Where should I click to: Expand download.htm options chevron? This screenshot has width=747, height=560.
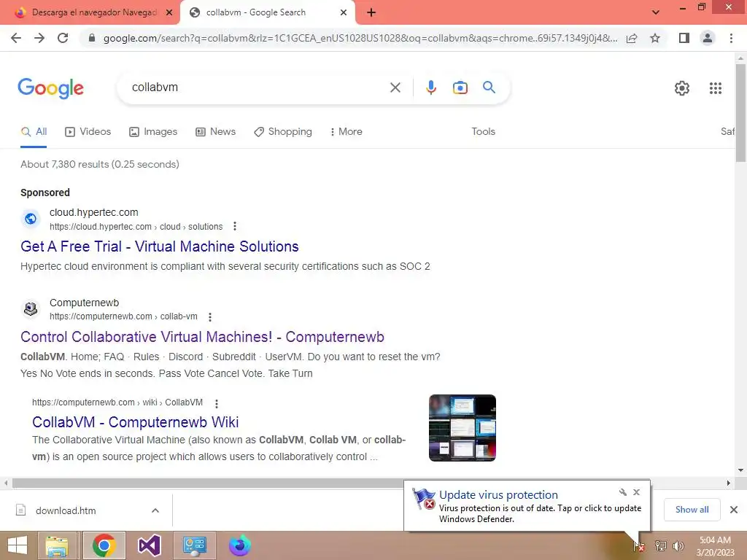click(155, 510)
